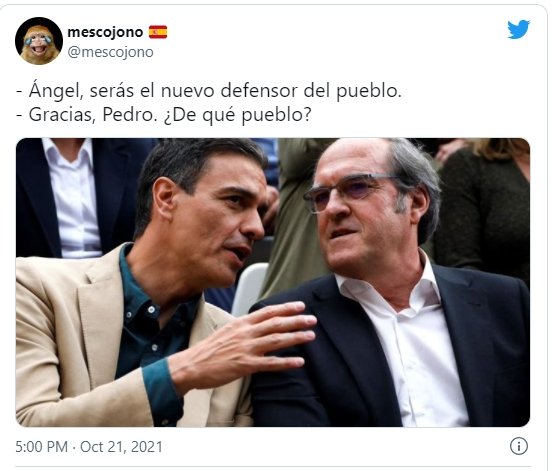Click the white shirt in photo background

click(x=74, y=197)
